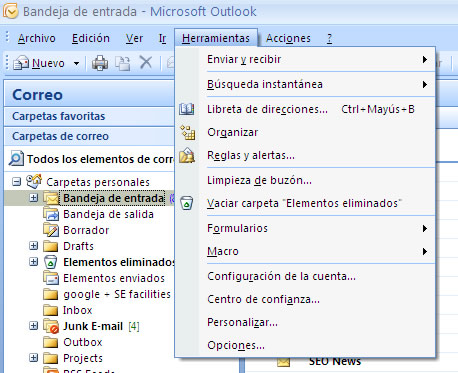Viewport: 458px width, 373px height.
Task: Collapse the Carpetas personales tree
Action: coord(16,182)
